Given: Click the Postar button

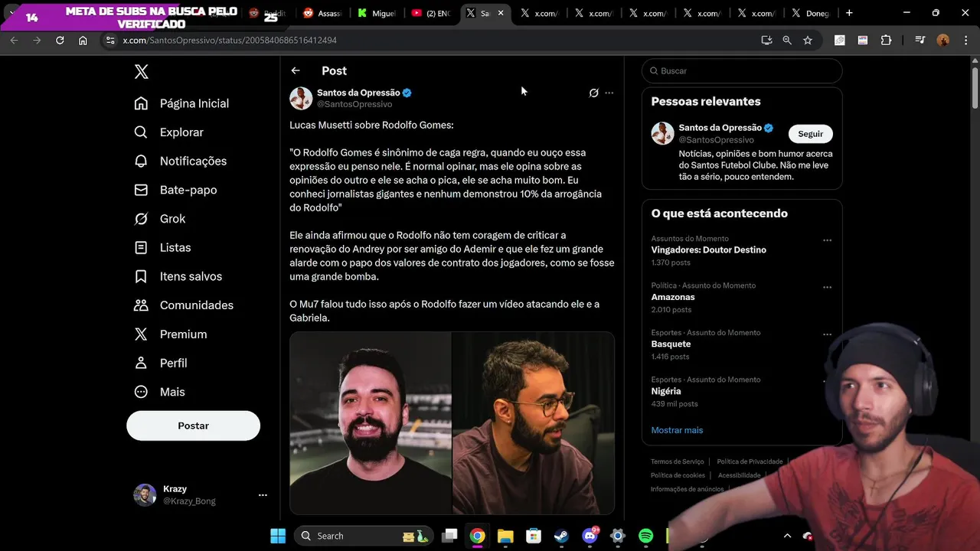Looking at the screenshot, I should (193, 425).
